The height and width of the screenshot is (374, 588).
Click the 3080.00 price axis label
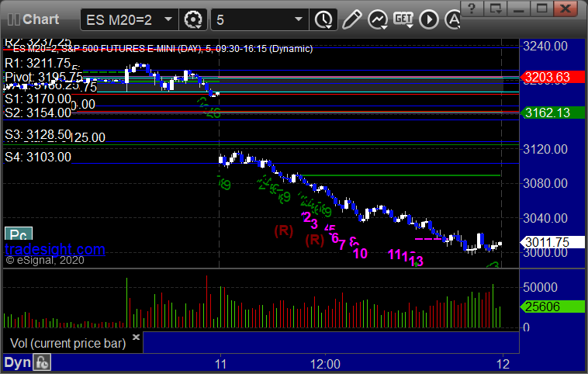545,183
